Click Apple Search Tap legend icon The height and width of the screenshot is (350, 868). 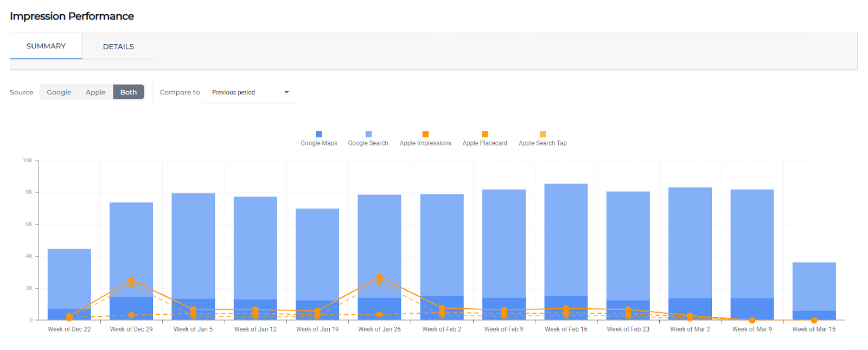point(542,134)
